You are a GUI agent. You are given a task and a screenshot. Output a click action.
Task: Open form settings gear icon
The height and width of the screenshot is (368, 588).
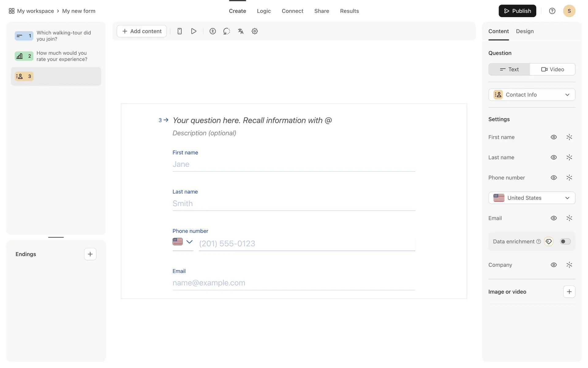coord(254,31)
